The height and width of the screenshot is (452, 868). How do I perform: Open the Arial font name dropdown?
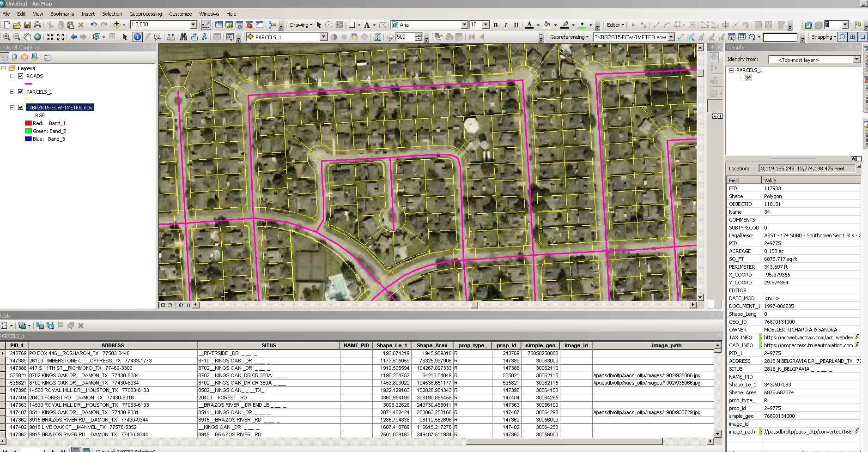click(x=465, y=24)
